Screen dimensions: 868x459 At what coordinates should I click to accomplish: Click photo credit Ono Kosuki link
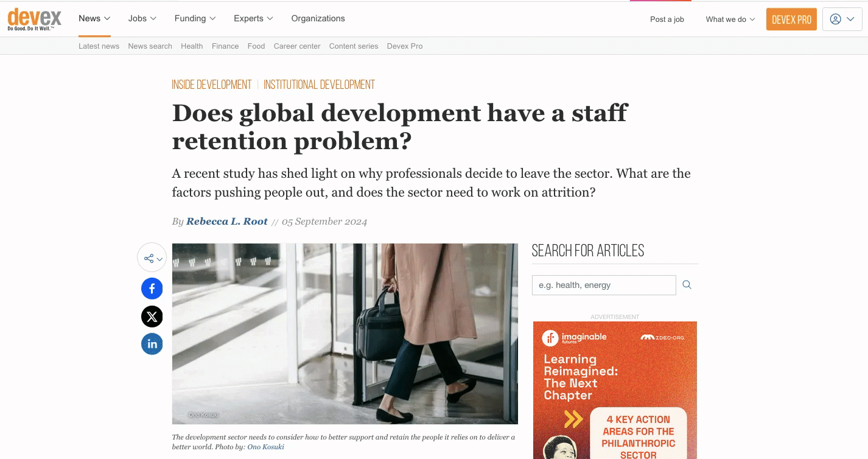point(265,447)
